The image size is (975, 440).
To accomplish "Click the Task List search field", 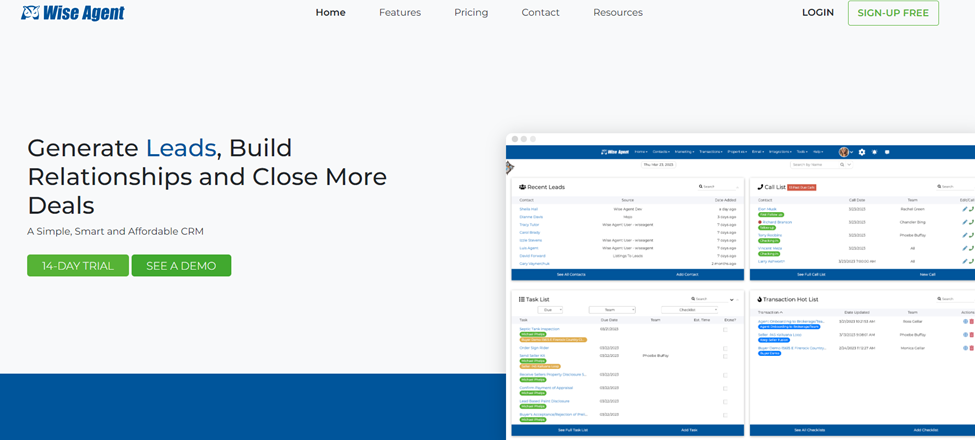I will [x=710, y=299].
